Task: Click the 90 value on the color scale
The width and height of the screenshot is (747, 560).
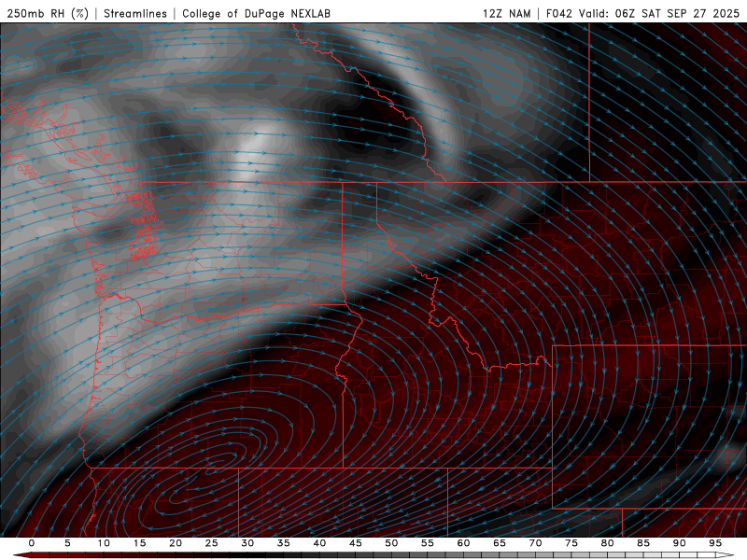Action: [679, 543]
